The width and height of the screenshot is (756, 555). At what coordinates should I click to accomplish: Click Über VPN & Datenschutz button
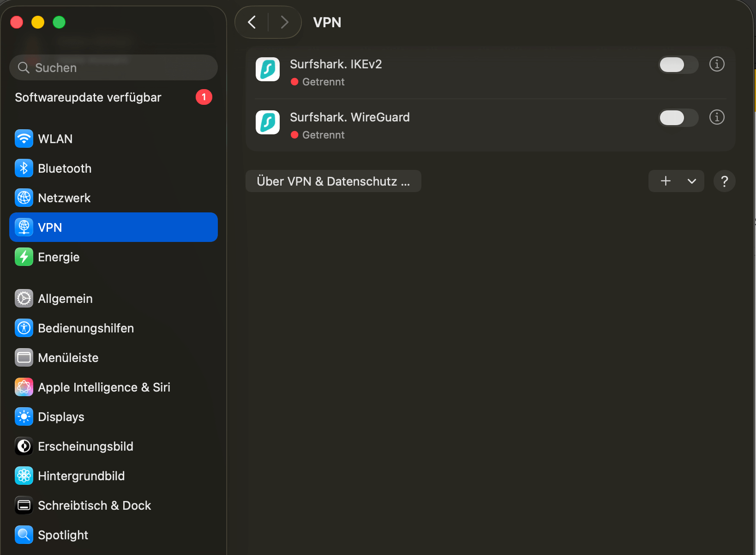(333, 181)
